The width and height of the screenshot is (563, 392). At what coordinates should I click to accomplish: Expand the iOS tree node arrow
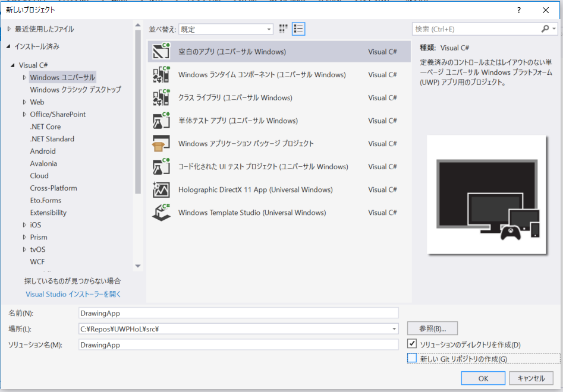(x=24, y=225)
